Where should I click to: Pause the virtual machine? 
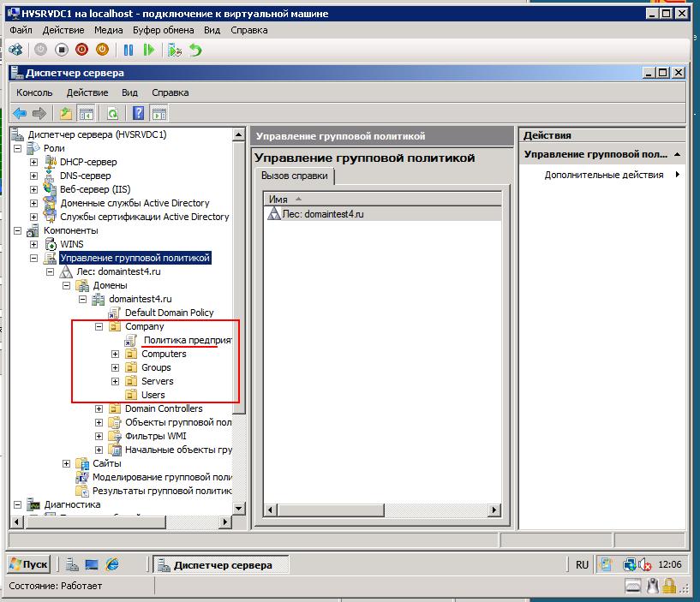[129, 50]
